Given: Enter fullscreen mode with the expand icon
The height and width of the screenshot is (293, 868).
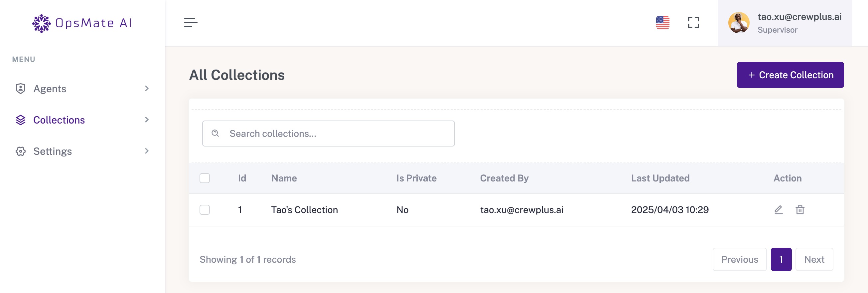Looking at the screenshot, I should tap(693, 23).
